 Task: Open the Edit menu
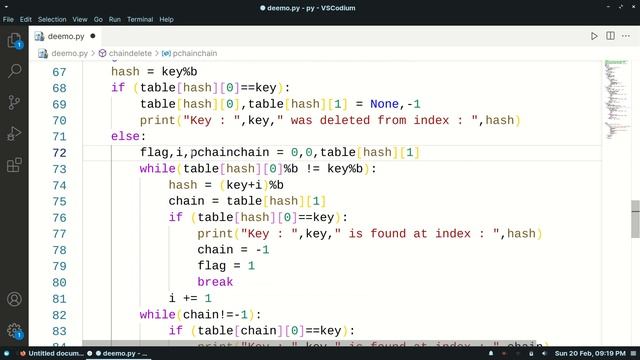coord(25,19)
